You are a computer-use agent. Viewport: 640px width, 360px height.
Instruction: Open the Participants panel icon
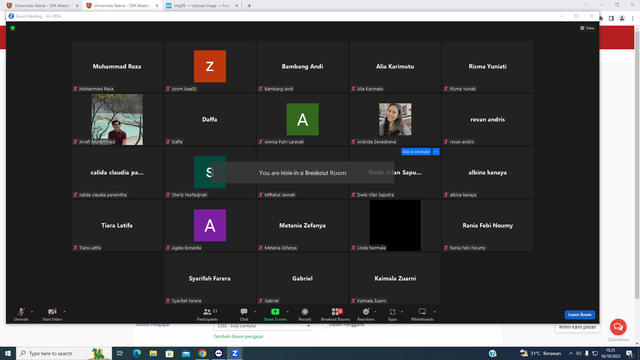[207, 312]
